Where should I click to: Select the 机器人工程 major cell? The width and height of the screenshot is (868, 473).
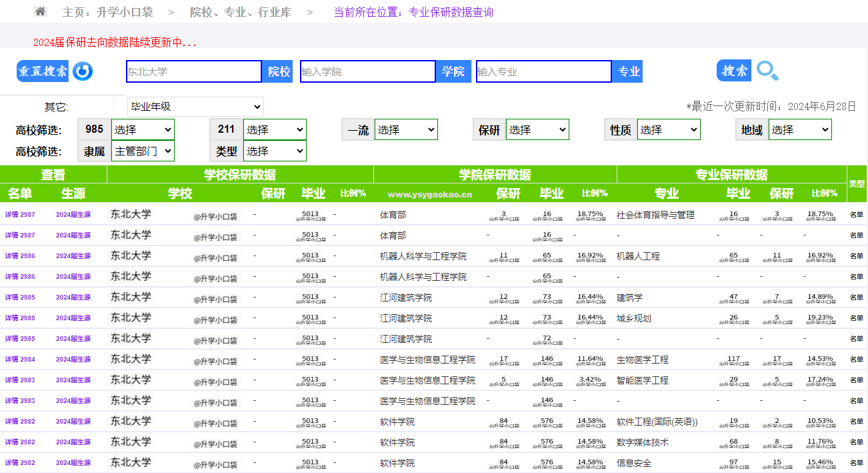click(x=638, y=256)
